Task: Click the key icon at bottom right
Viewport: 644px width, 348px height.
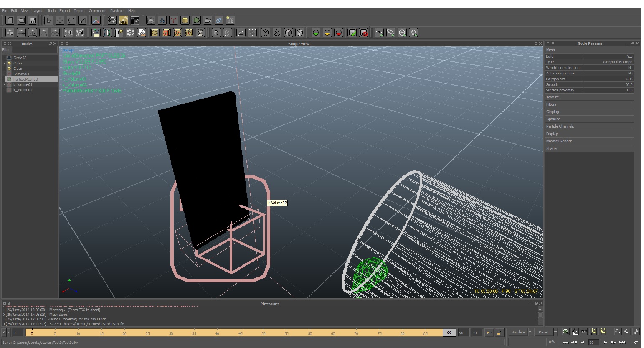Action: [x=636, y=332]
